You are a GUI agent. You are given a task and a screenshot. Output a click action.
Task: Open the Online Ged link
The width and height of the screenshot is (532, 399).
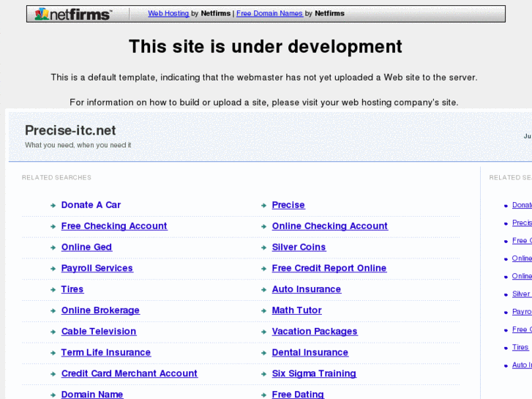pyautogui.click(x=86, y=247)
